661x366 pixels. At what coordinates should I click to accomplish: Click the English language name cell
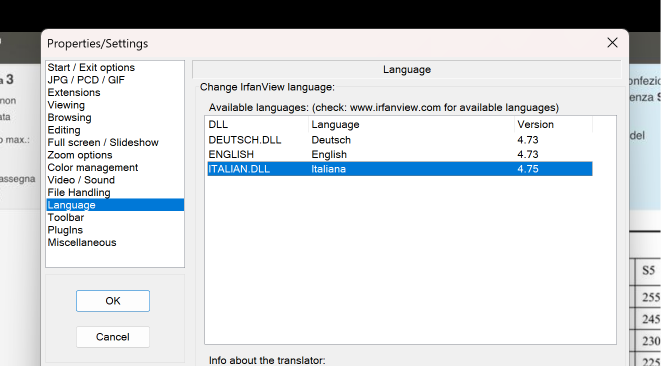tap(329, 154)
